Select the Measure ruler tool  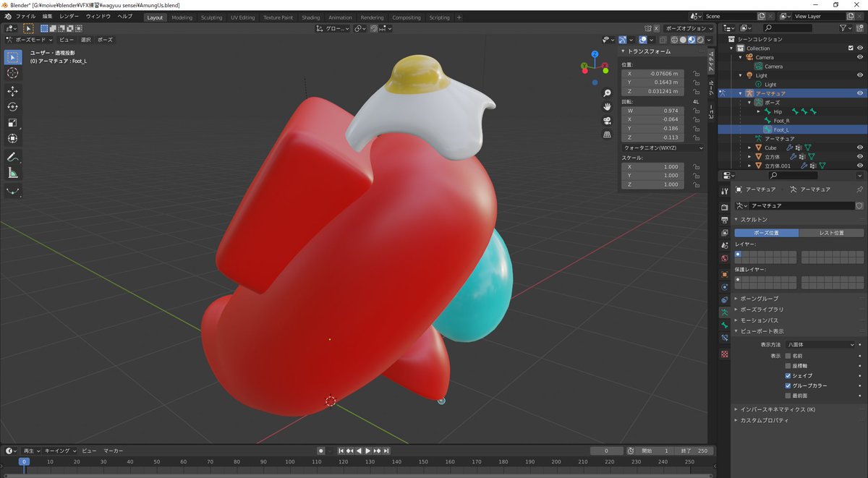click(x=13, y=173)
